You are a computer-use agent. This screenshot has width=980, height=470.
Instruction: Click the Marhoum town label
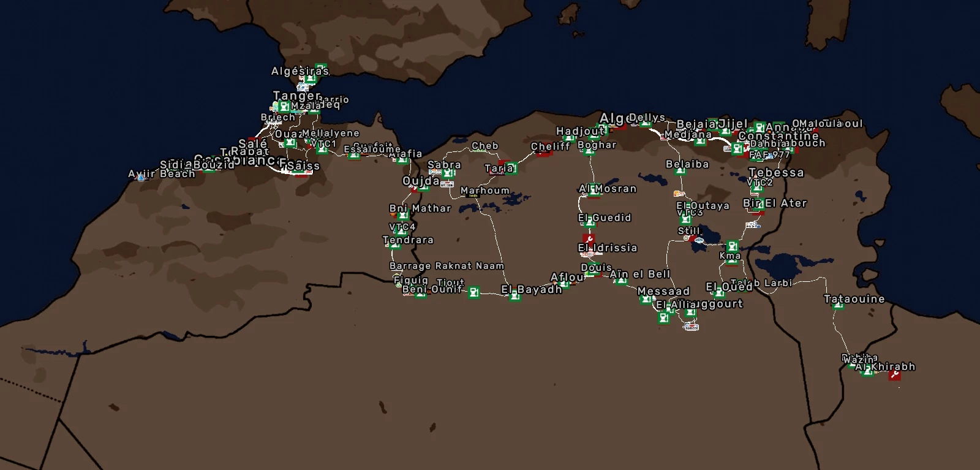pos(484,191)
